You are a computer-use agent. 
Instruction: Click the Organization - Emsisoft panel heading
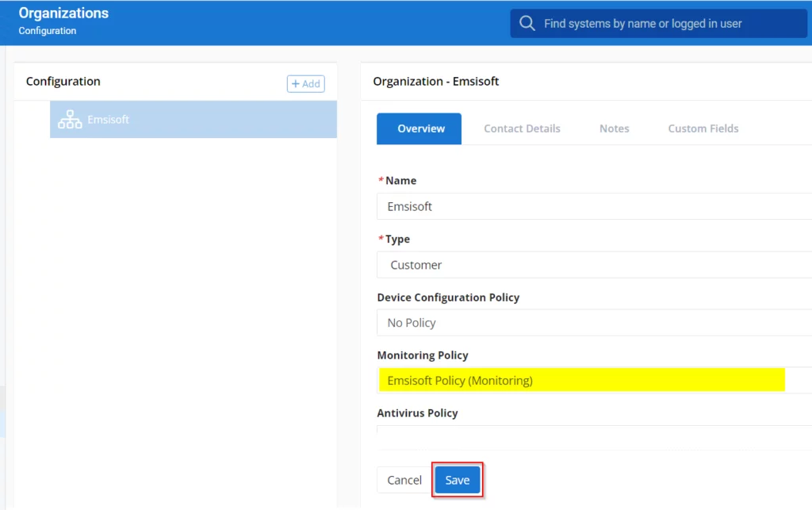pyautogui.click(x=435, y=81)
